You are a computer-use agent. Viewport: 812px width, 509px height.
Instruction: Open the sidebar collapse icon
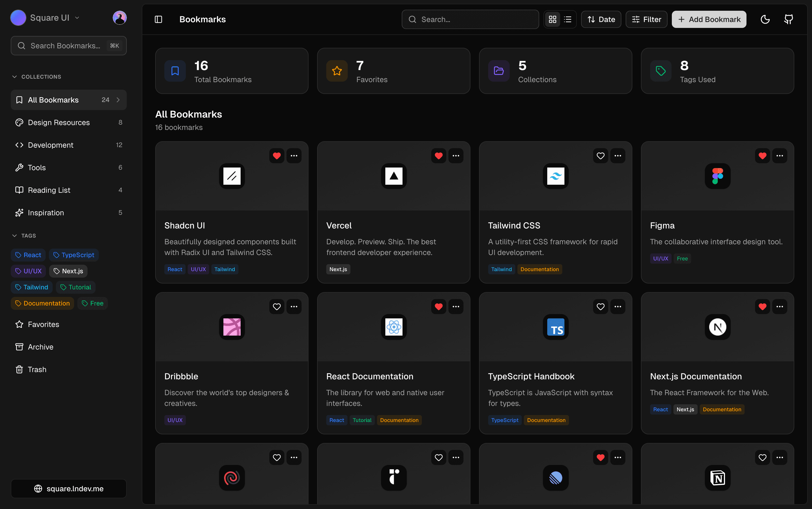coord(158,19)
